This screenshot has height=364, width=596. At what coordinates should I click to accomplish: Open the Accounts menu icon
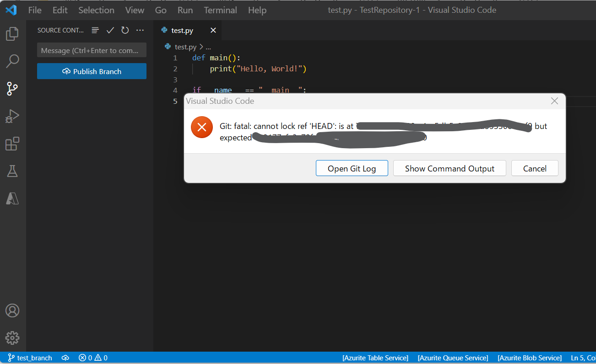point(12,310)
